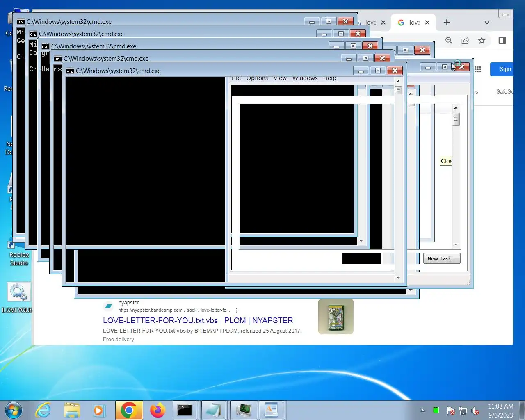Image resolution: width=525 pixels, height=420 pixels.
Task: Close the frontmost cmd.exe window
Action: [x=395, y=71]
